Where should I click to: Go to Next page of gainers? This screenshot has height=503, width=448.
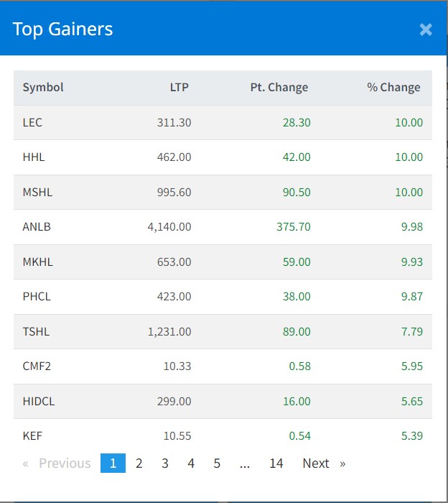click(323, 463)
